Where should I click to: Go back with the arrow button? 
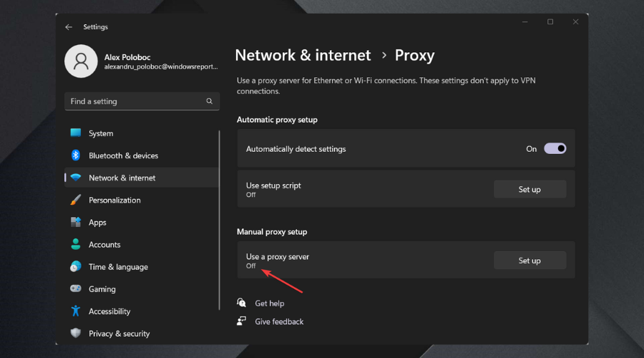coord(69,27)
